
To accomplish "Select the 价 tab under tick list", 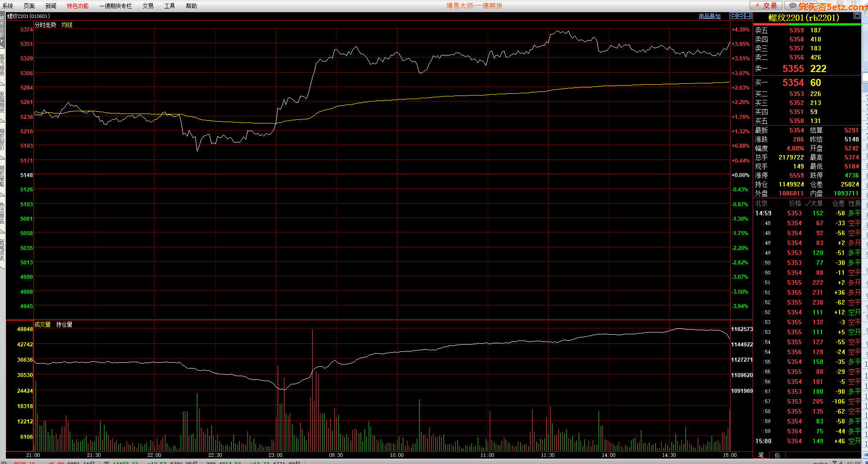I will tap(777, 455).
